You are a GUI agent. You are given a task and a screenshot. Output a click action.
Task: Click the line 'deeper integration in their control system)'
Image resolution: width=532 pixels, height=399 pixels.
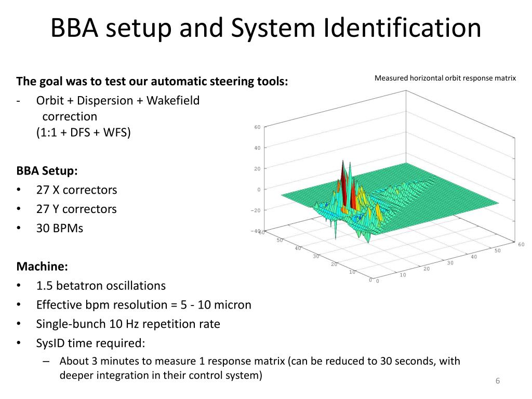click(x=161, y=375)
